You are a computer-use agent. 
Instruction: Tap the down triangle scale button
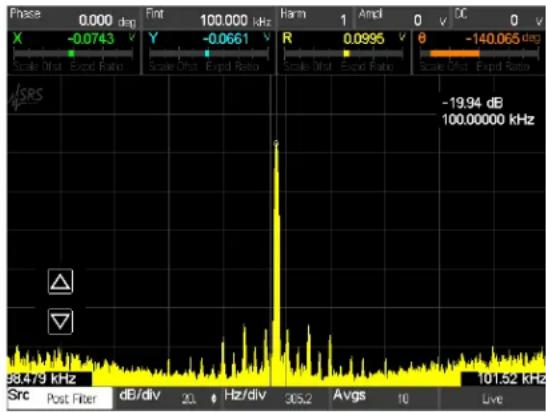click(x=60, y=321)
